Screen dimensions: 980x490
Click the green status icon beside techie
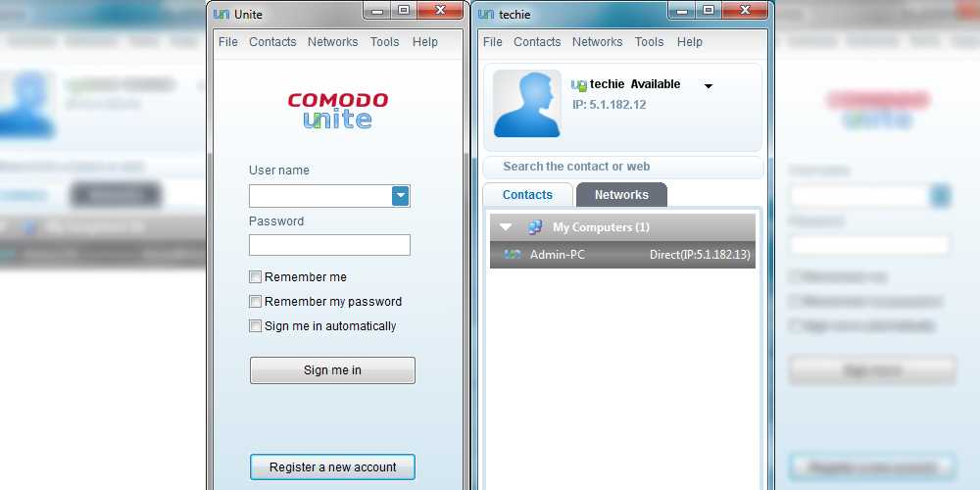pyautogui.click(x=579, y=85)
